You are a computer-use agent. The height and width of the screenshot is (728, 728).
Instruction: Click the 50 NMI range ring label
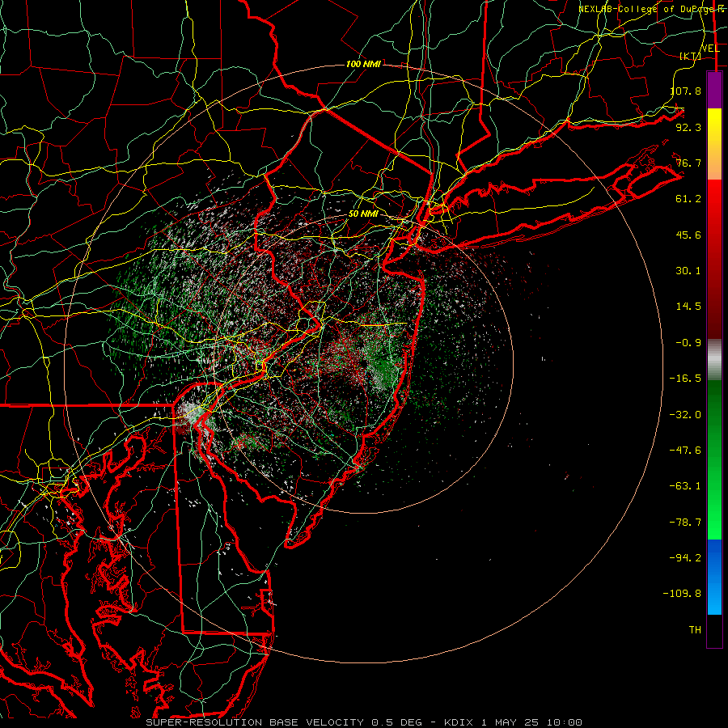pyautogui.click(x=363, y=214)
